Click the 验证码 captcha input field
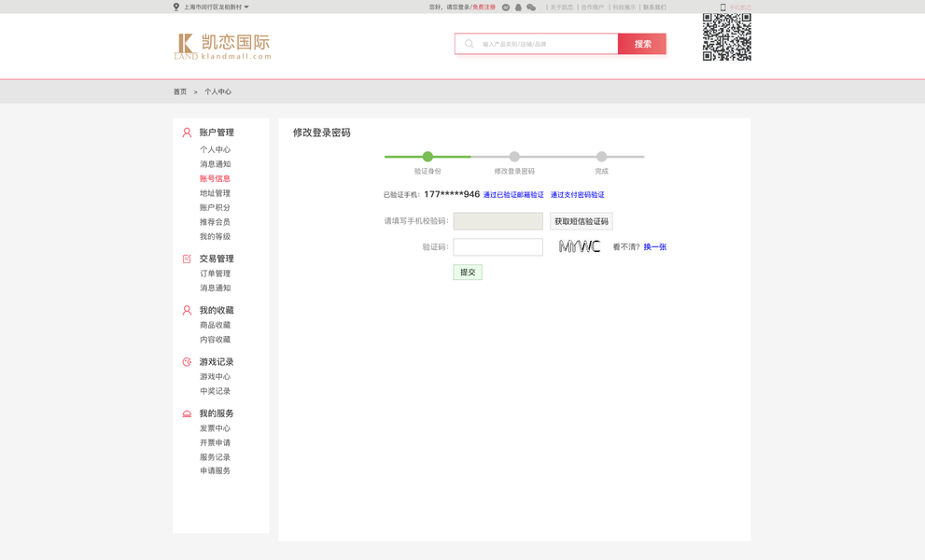The height and width of the screenshot is (560, 925). pyautogui.click(x=498, y=246)
